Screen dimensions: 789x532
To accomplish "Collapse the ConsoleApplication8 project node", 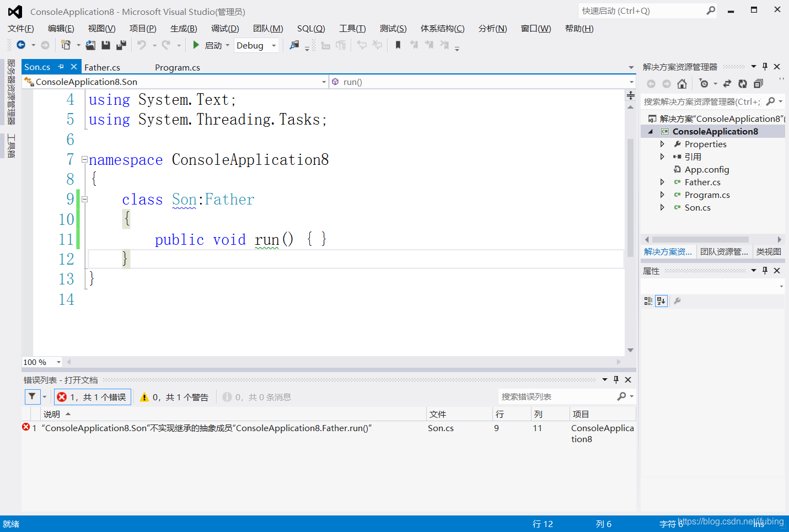I will click(x=651, y=131).
